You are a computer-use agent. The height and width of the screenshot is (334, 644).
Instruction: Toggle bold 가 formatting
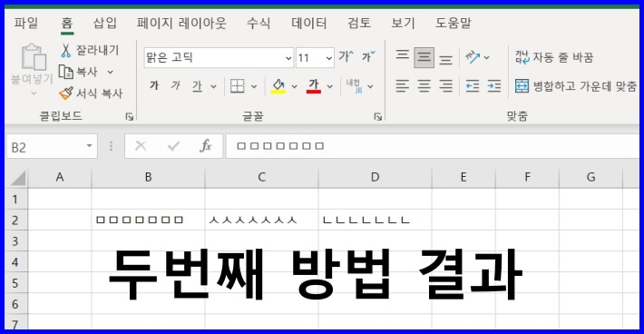click(x=154, y=85)
